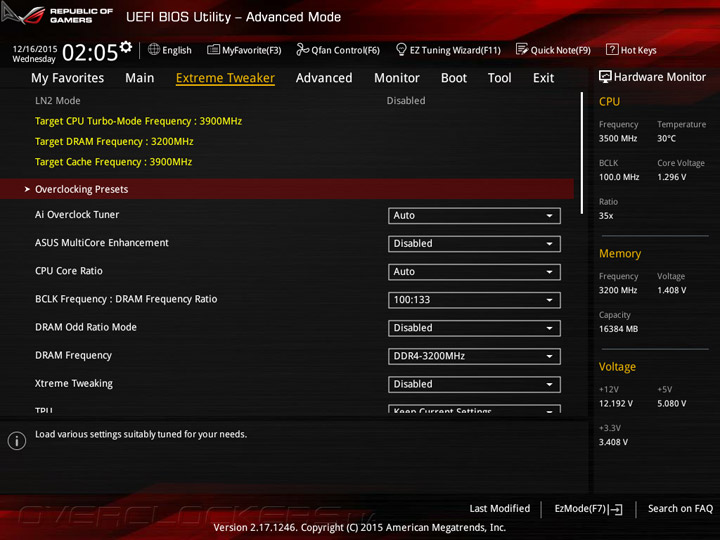
Task: Click the Xtreme Tweaking label
Action: (x=73, y=383)
